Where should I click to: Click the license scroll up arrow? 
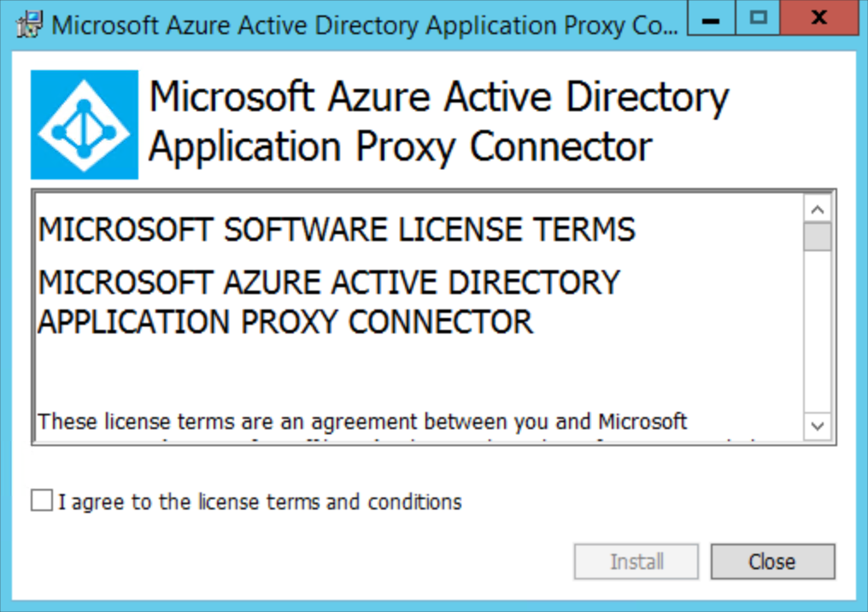pos(818,209)
